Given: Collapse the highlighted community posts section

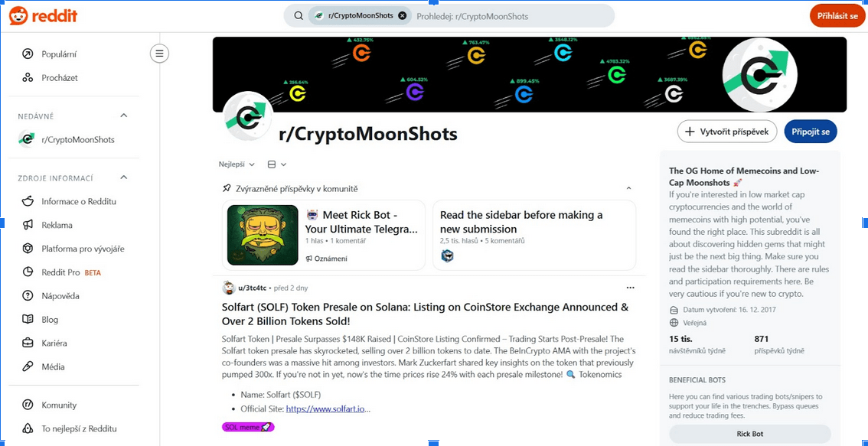Looking at the screenshot, I should pos(629,189).
